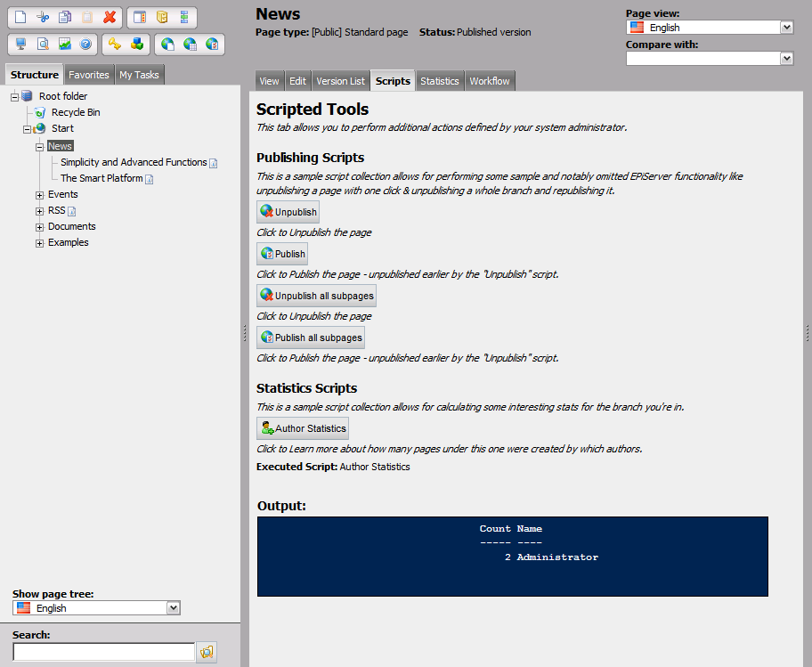Image resolution: width=812 pixels, height=667 pixels.
Task: Expand the Events tree node
Action: 39,195
